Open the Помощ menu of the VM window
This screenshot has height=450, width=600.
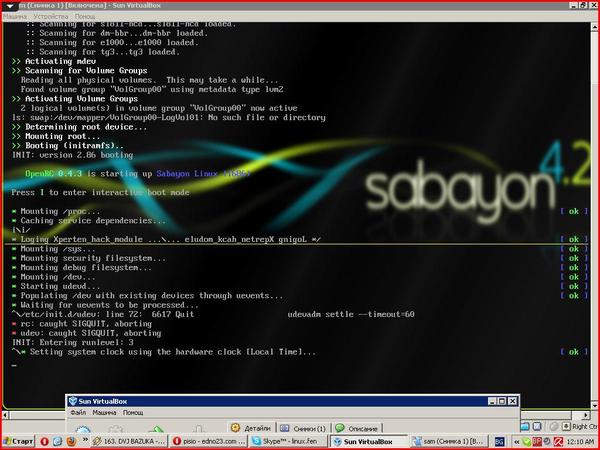[x=85, y=17]
